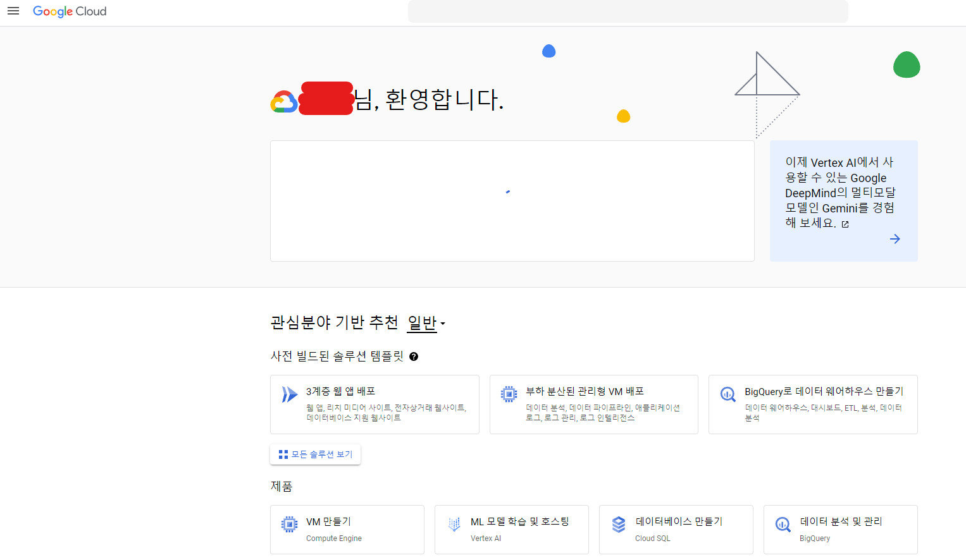Screen dimensions: 966x560
Task: Click the 모든 솔루션 보기 button
Action: point(315,454)
